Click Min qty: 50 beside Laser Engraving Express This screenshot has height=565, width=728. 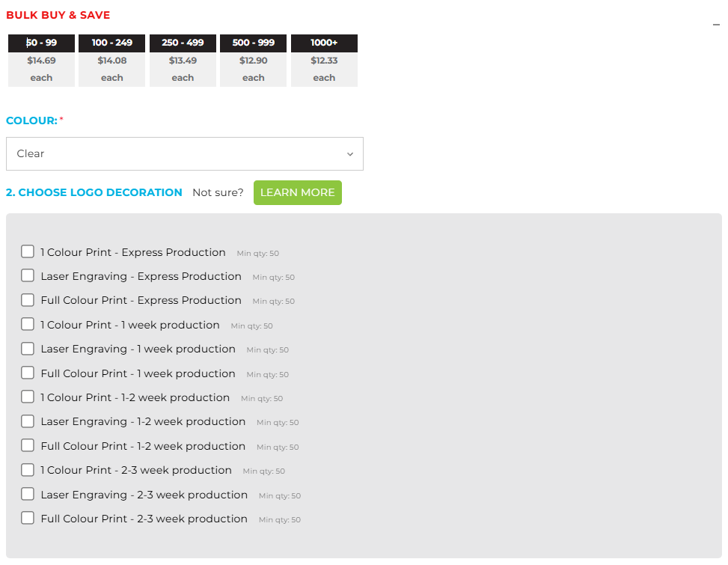[x=273, y=277]
